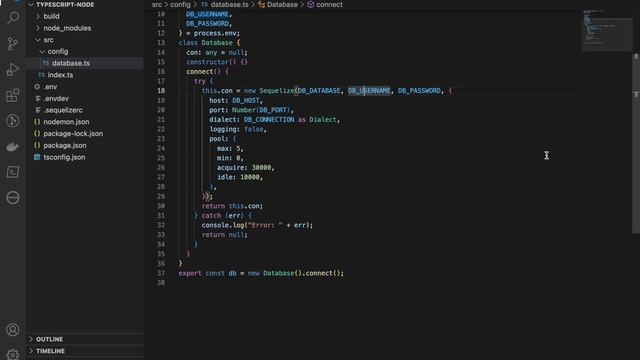This screenshot has width=640, height=360.
Task: Click console.log error statement line 32
Action: click(257, 225)
